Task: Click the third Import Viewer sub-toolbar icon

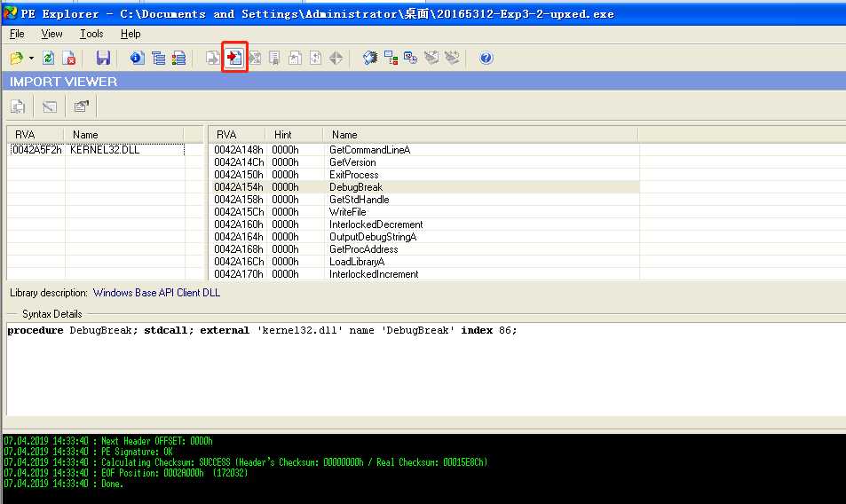Action: [82, 106]
